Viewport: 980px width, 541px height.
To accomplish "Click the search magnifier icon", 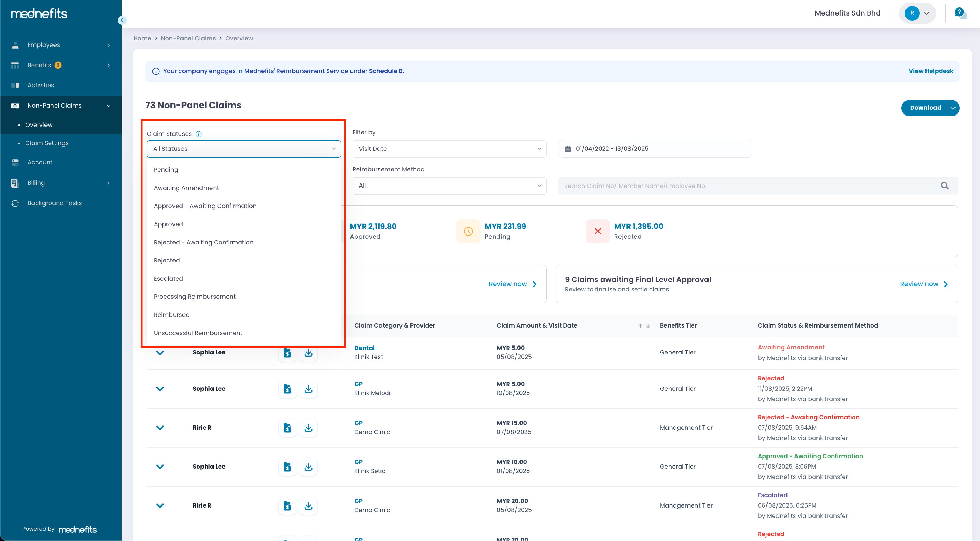I will coord(944,186).
